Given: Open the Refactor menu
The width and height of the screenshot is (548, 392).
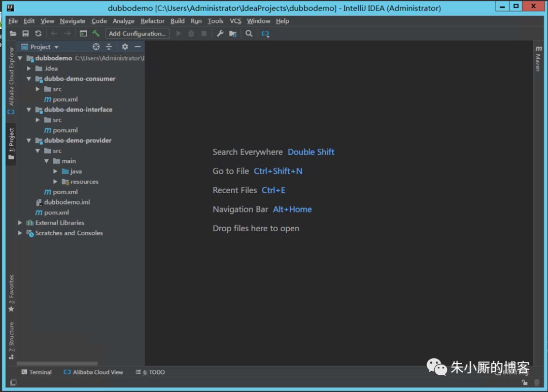Looking at the screenshot, I should (152, 21).
